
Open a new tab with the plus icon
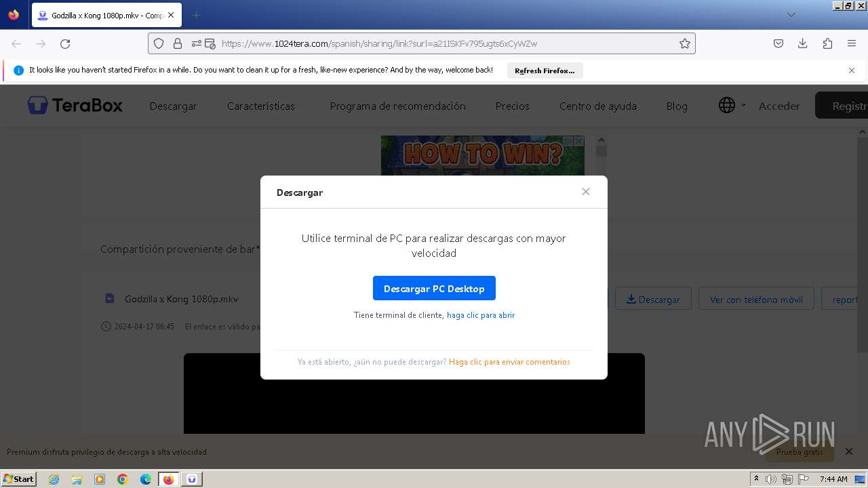(x=196, y=15)
